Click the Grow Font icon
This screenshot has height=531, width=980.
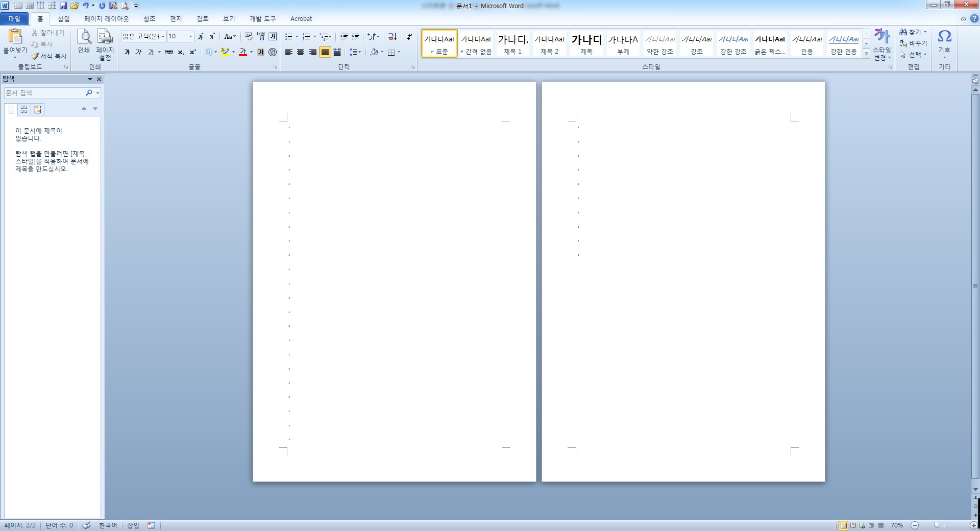201,36
